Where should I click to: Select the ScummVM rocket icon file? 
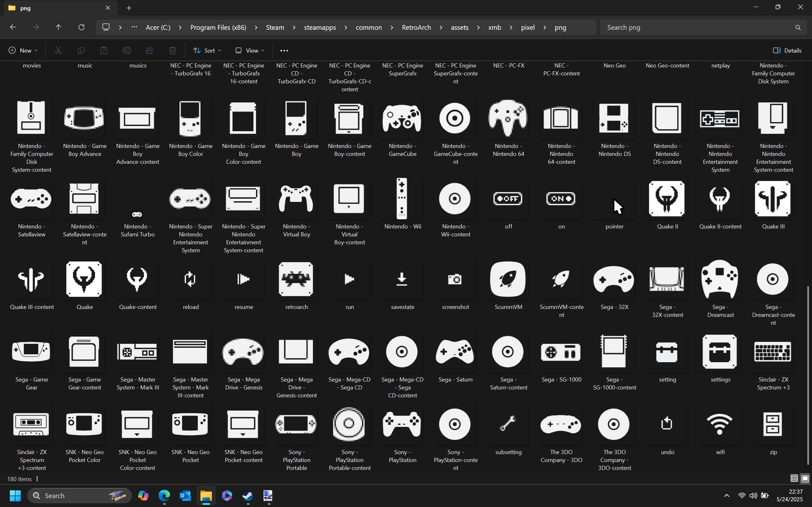click(508, 279)
